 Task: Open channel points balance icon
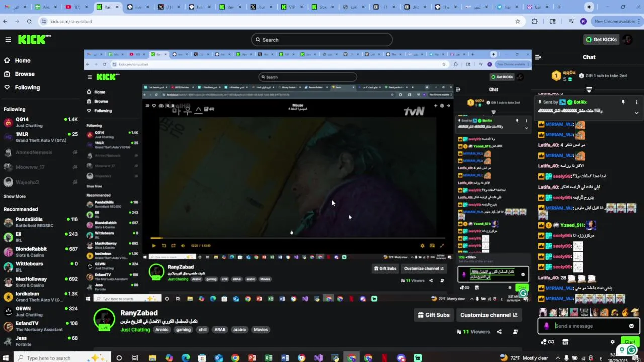click(547, 342)
